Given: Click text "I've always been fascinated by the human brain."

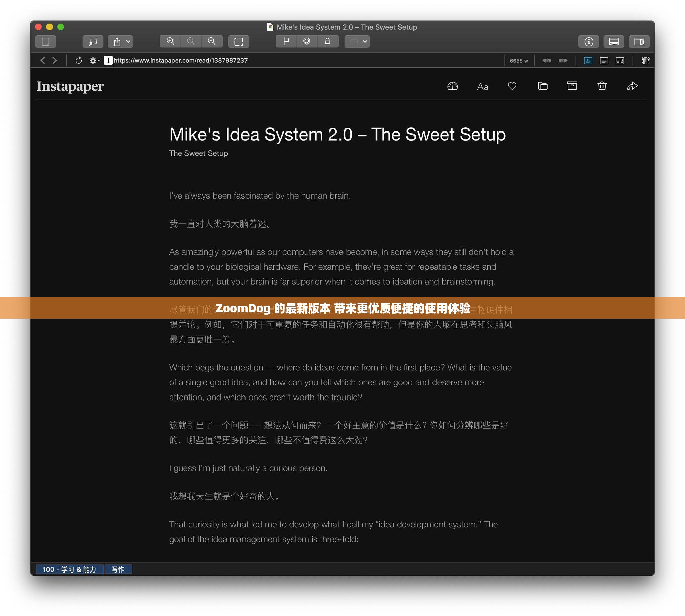Looking at the screenshot, I should coord(260,196).
